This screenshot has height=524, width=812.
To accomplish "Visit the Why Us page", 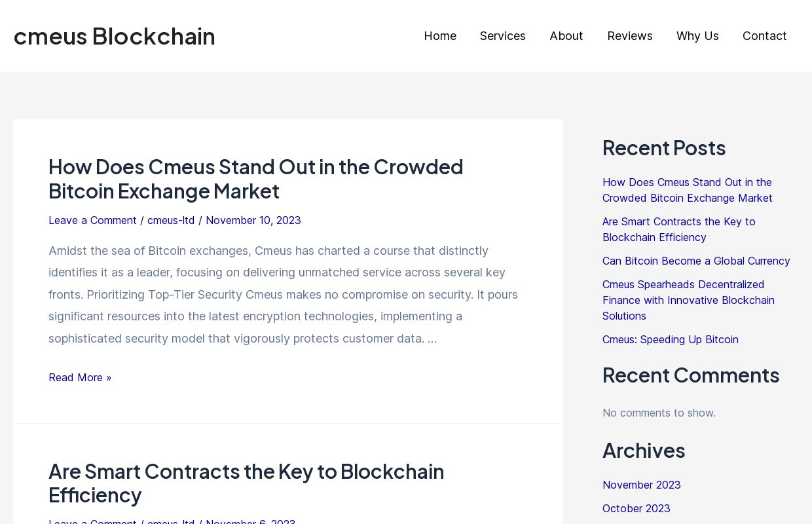I will [697, 36].
